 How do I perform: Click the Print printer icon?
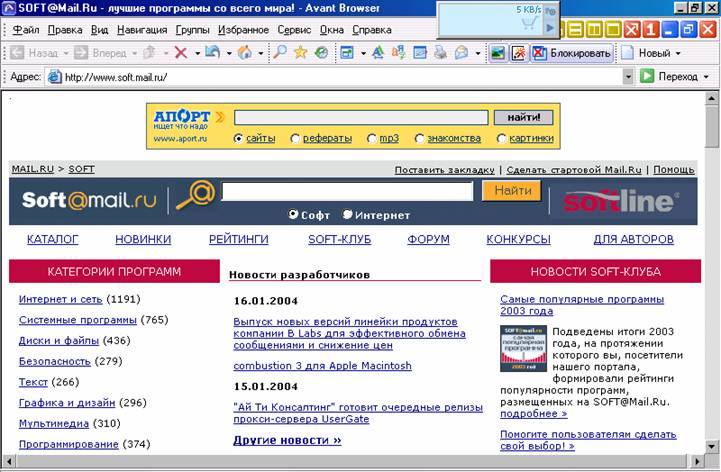(x=441, y=52)
